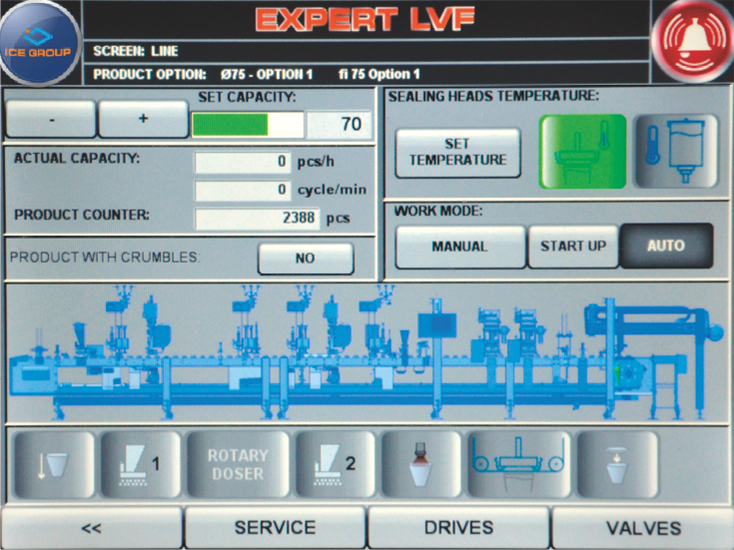The width and height of the screenshot is (734, 550).
Task: Open the DRIVES screen
Action: 459,528
